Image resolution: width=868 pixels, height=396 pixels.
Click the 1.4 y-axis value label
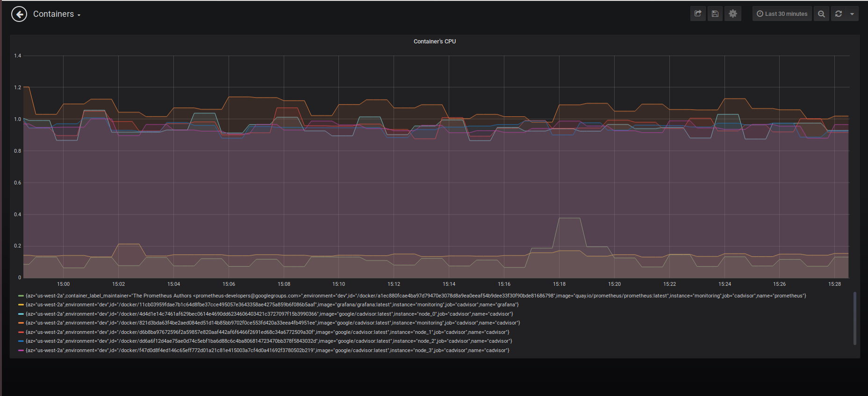coord(17,56)
